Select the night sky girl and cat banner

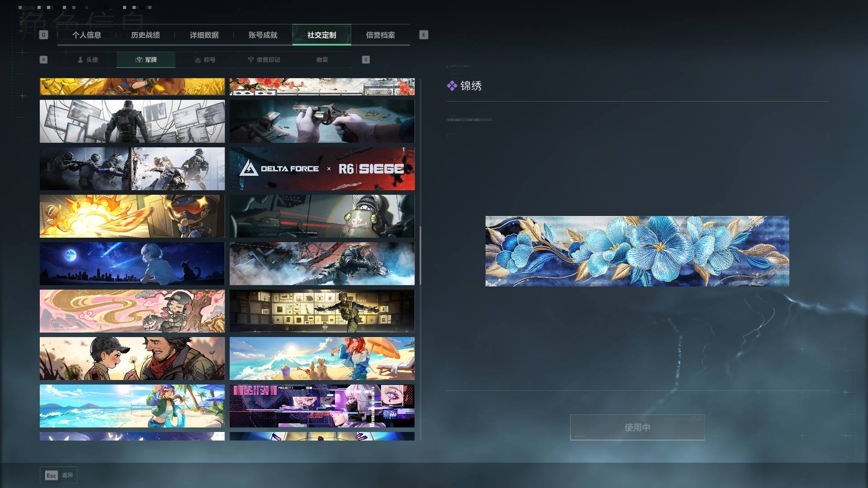(x=132, y=263)
